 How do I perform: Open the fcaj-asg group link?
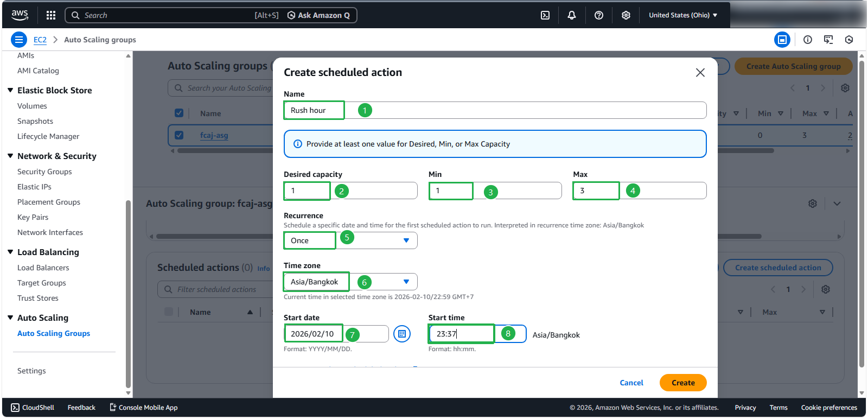coord(214,135)
